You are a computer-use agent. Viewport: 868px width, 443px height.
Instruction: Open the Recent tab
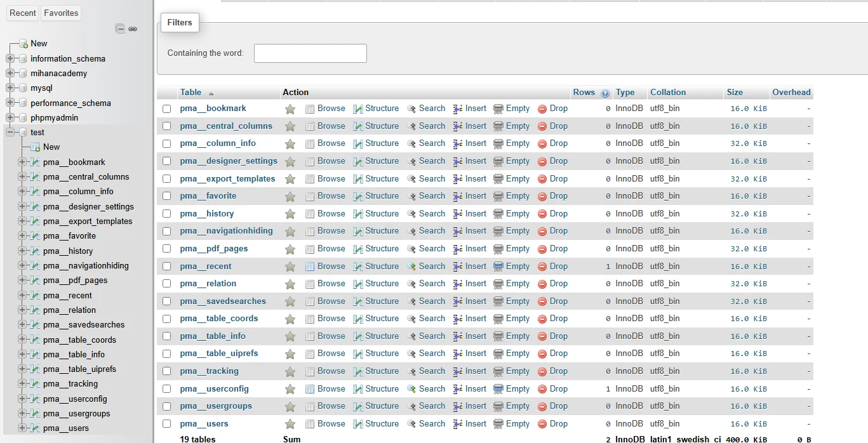(22, 13)
